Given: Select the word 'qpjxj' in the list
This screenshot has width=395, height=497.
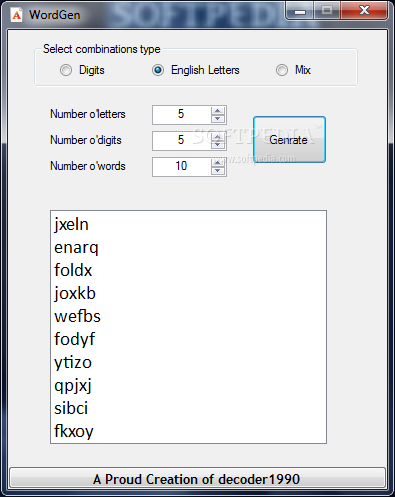Looking at the screenshot, I should click(73, 385).
